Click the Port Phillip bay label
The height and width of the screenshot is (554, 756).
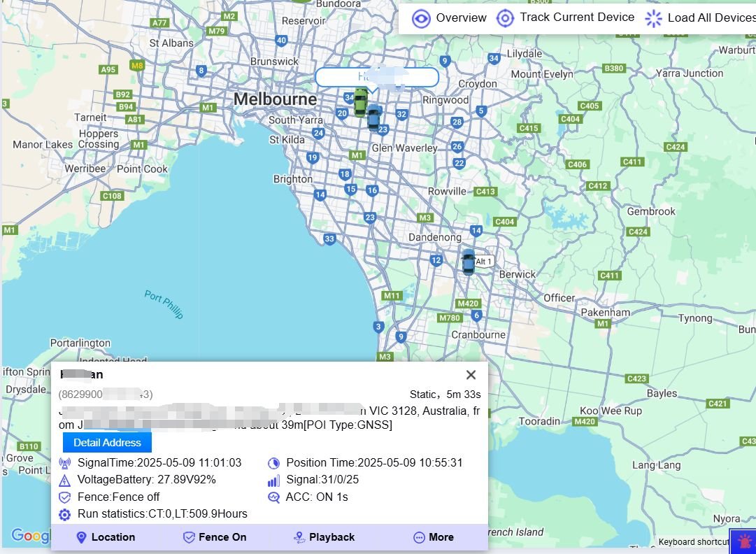click(x=164, y=304)
